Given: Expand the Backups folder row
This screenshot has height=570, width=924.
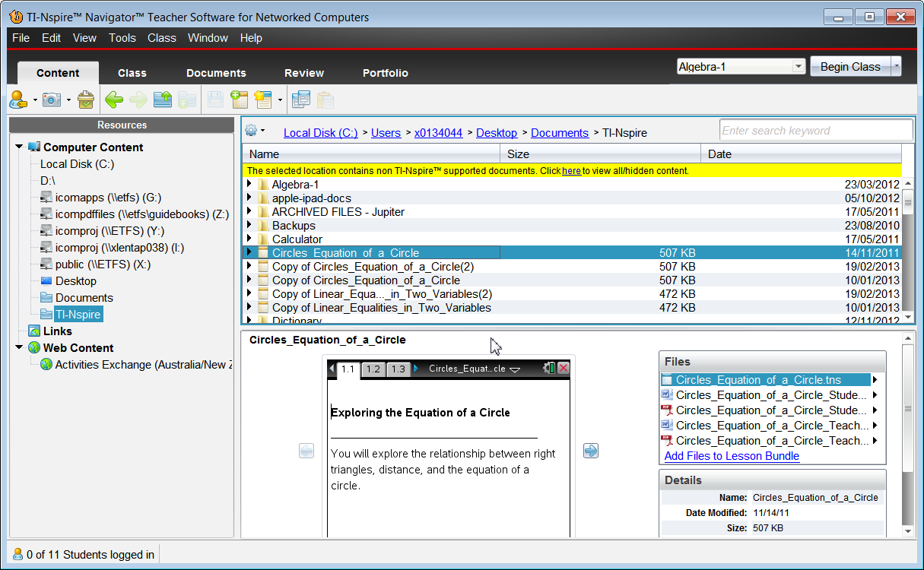Looking at the screenshot, I should click(249, 226).
